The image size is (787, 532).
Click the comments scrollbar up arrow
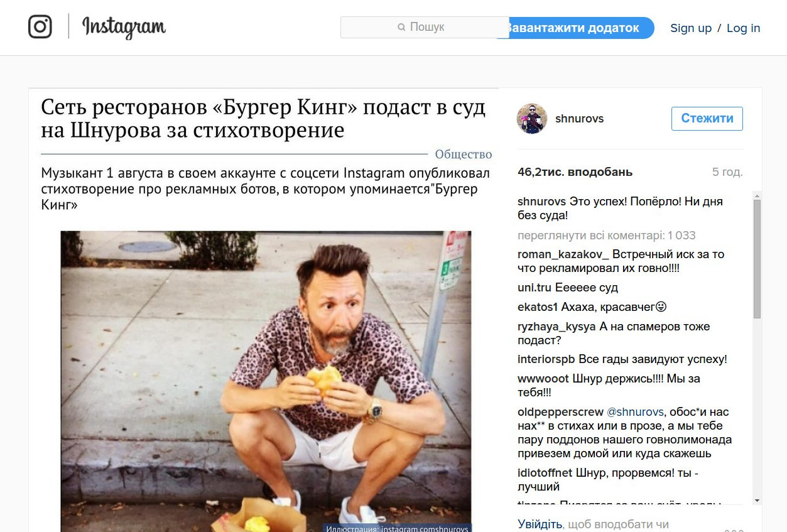point(757,195)
